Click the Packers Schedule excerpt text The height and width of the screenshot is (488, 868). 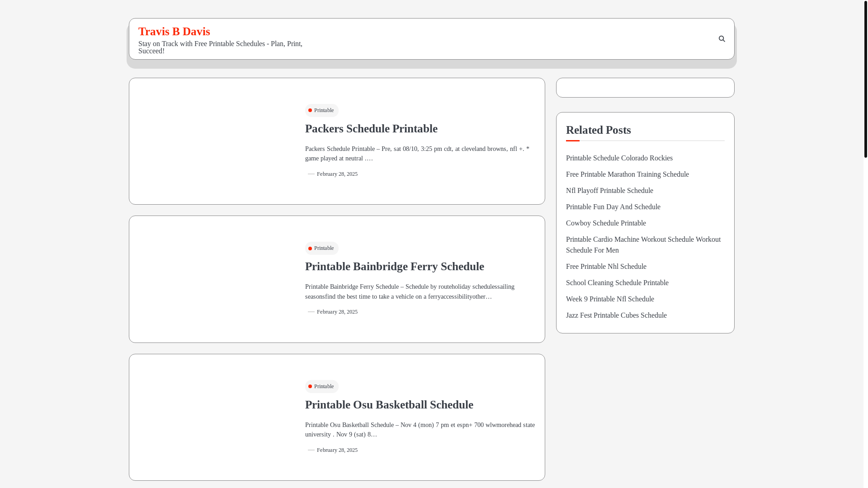click(x=417, y=154)
